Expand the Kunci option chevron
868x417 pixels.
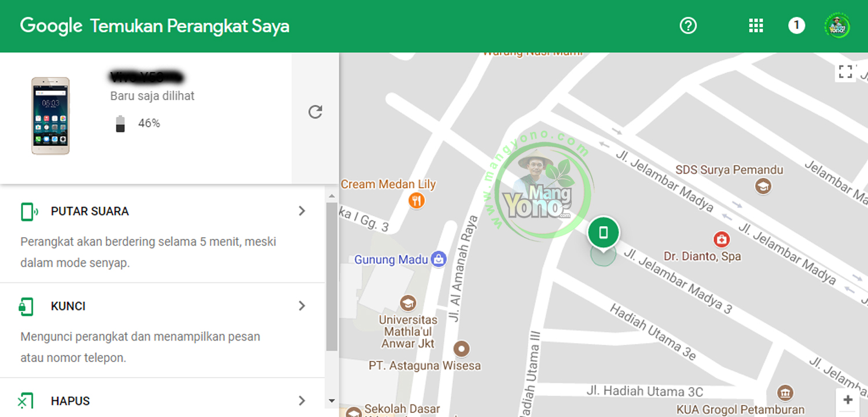point(301,306)
